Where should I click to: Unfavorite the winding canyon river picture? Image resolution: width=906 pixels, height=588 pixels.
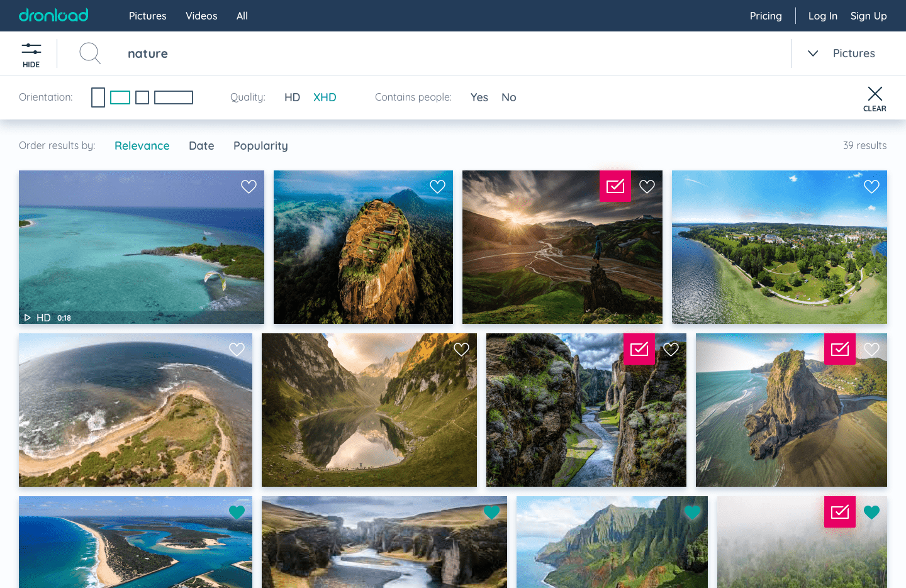click(492, 513)
